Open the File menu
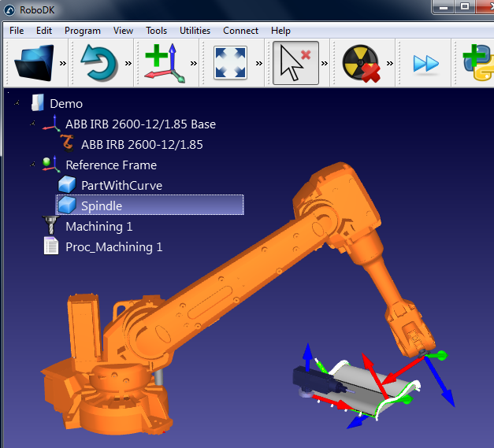 pos(17,31)
